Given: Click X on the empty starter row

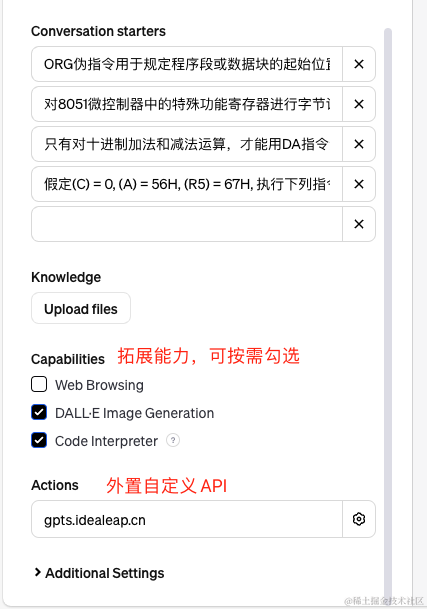Looking at the screenshot, I should click(359, 224).
